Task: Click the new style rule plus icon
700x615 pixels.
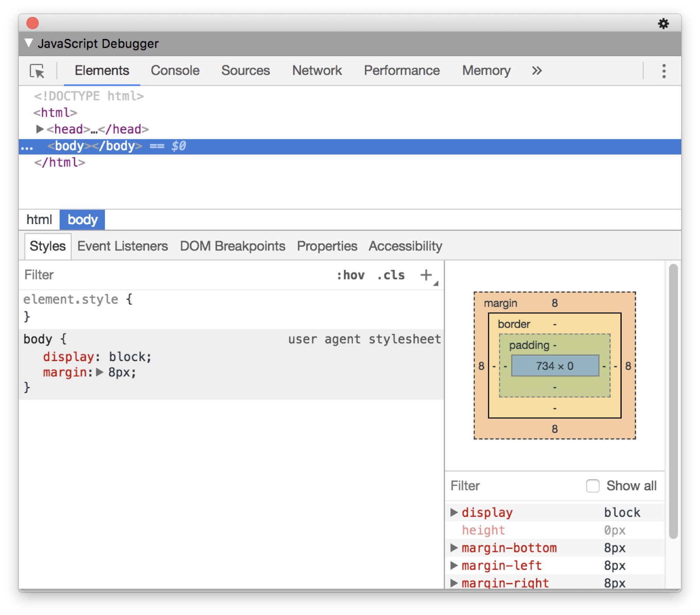Action: (426, 275)
